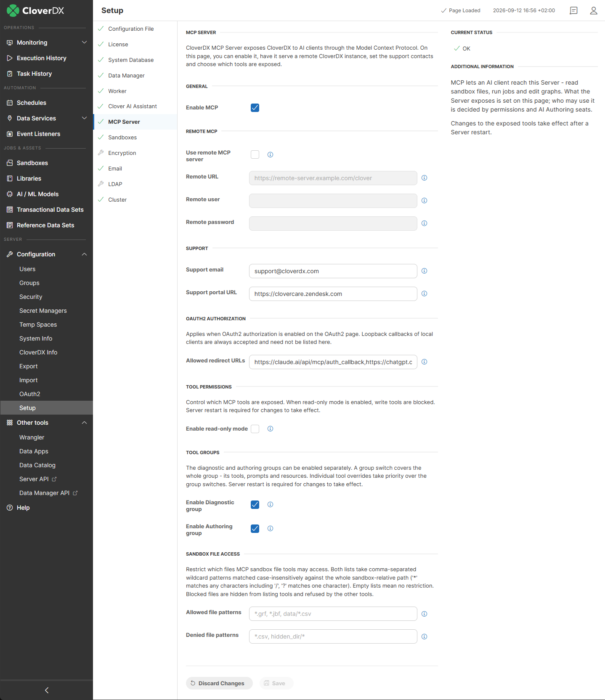Collapse the sidebar with the left chevron
This screenshot has height=700, width=605.
click(47, 690)
